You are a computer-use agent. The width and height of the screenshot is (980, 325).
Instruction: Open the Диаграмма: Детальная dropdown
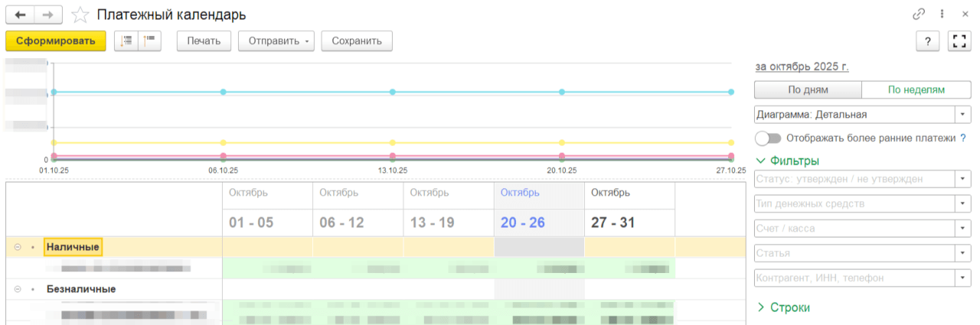[962, 115]
